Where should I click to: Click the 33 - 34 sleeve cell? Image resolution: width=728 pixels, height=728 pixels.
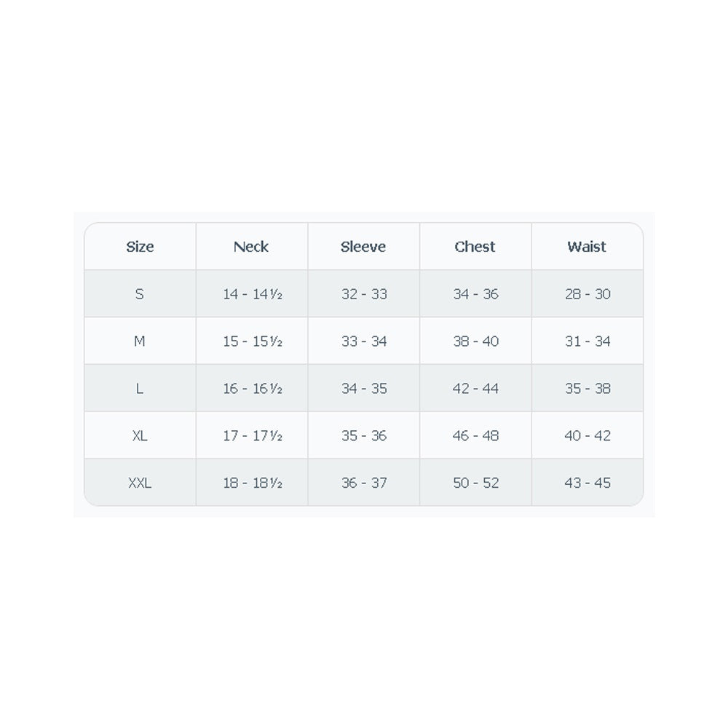click(364, 341)
